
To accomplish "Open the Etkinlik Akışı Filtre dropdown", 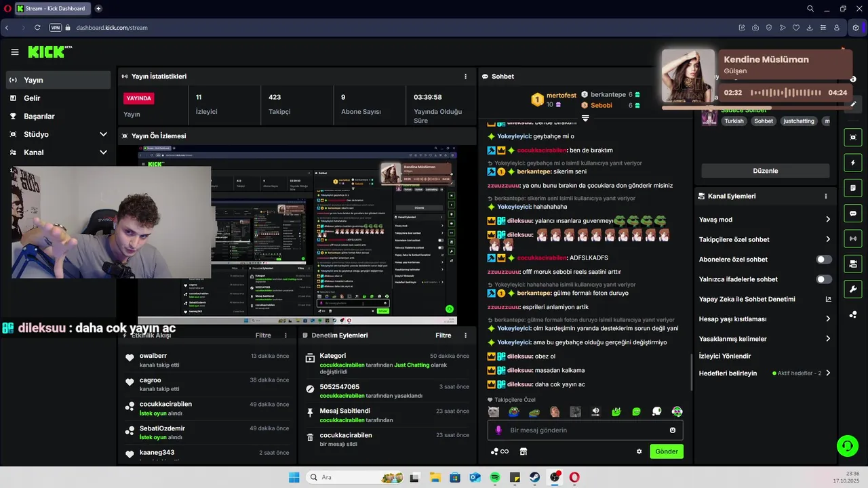I will [x=263, y=335].
